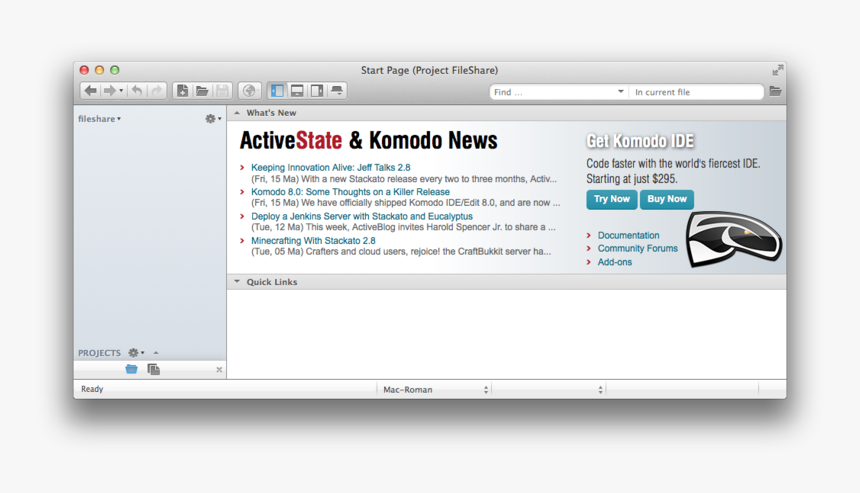Click the Back navigation arrow
The width and height of the screenshot is (860, 493).
pos(90,91)
